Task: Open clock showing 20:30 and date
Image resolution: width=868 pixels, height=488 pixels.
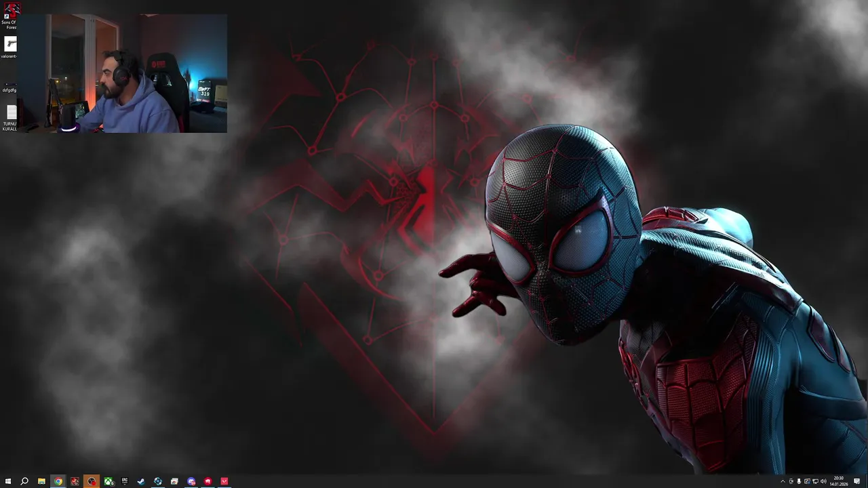Action: pyautogui.click(x=839, y=481)
